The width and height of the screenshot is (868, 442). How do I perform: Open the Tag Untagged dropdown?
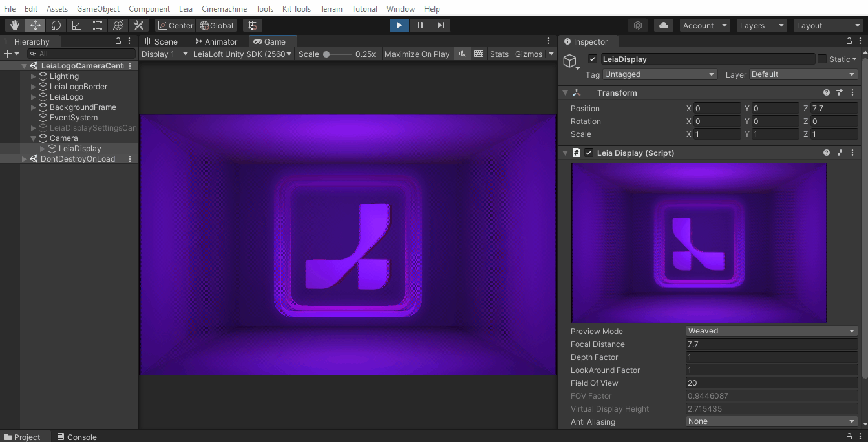click(x=660, y=74)
